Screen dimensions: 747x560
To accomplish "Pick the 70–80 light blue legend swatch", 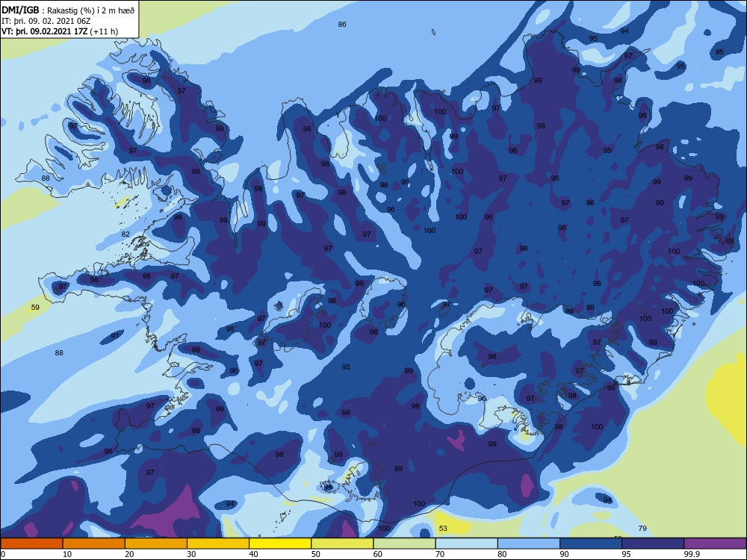I will (466, 544).
